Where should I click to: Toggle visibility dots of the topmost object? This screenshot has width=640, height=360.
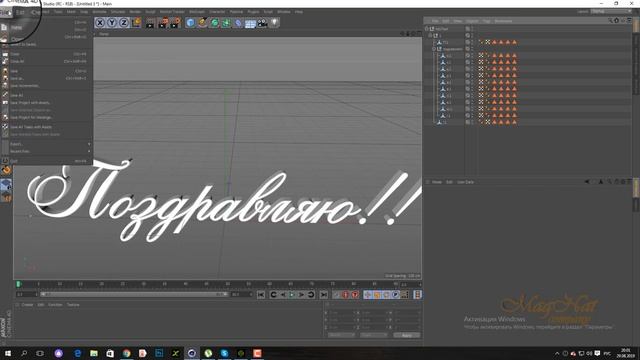tap(472, 29)
